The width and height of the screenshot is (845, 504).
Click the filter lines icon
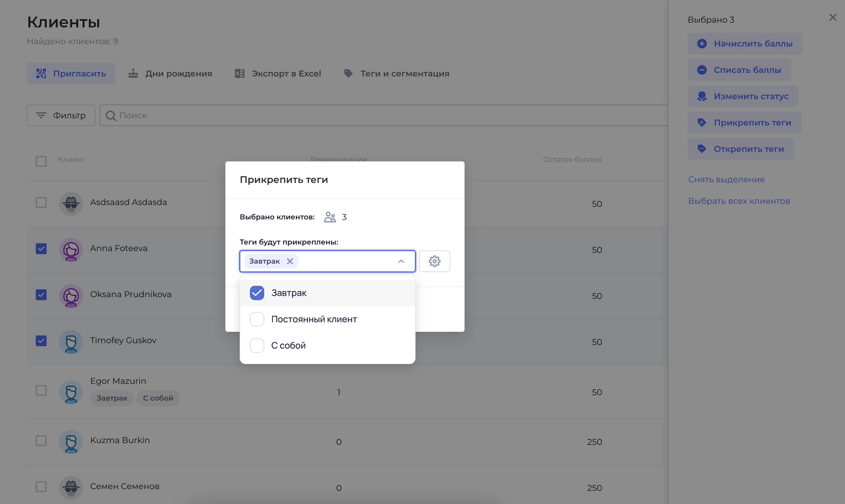click(41, 116)
